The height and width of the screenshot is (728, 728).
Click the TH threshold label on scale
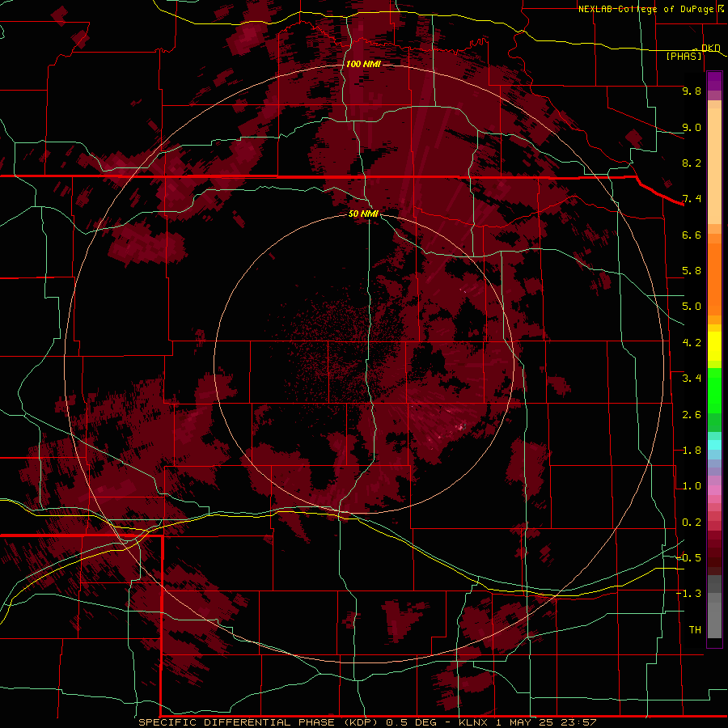695,630
